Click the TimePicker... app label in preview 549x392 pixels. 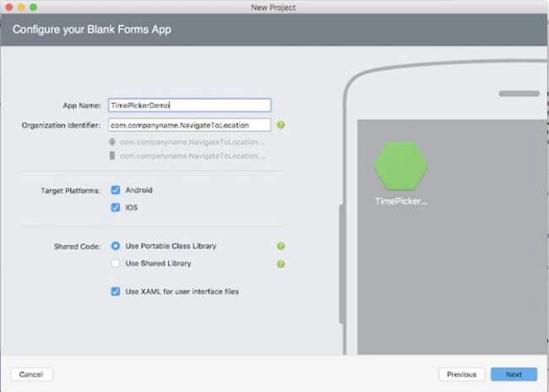[401, 201]
